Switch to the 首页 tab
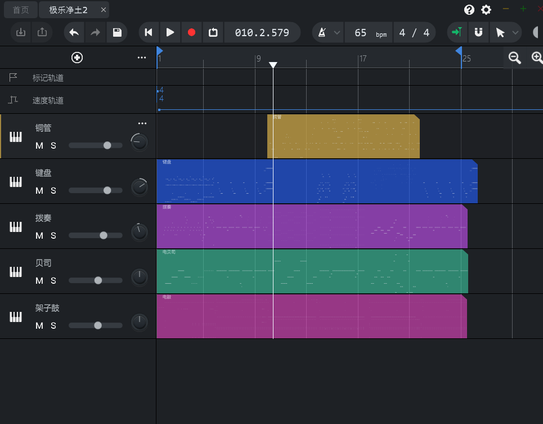543x424 pixels. pos(21,10)
